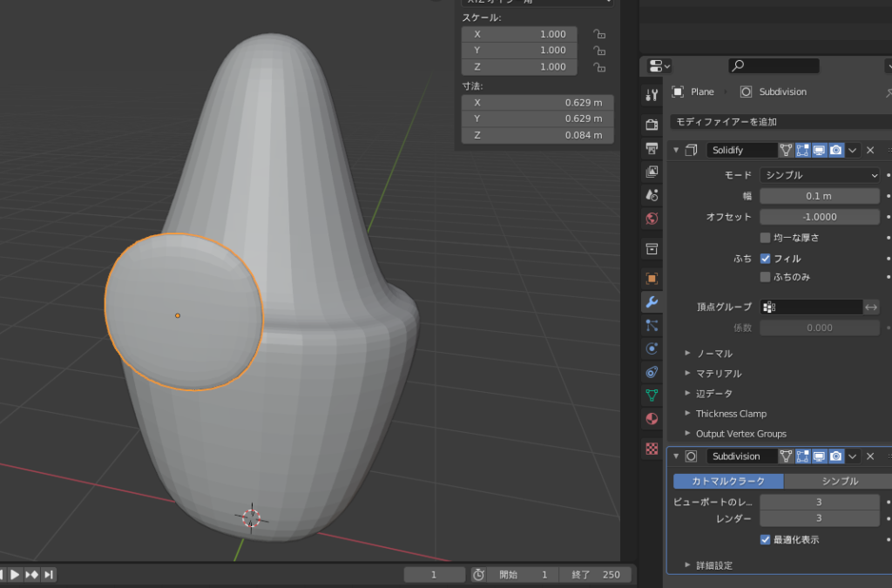
Task: Open the モディファイアーを追加 menu
Action: pyautogui.click(x=780, y=122)
